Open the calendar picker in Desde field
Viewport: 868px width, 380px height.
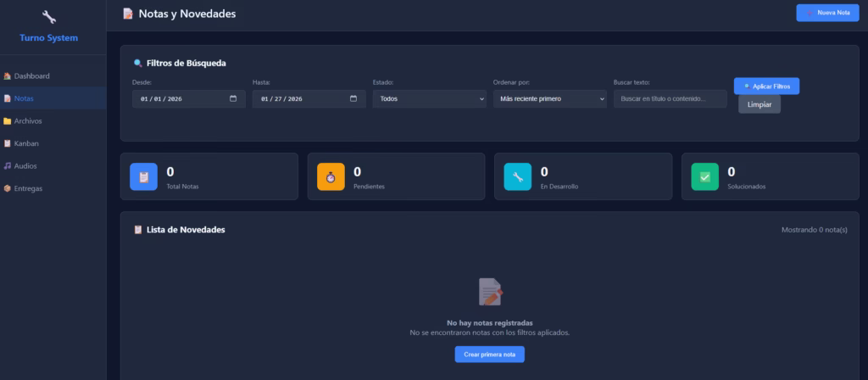coord(233,99)
